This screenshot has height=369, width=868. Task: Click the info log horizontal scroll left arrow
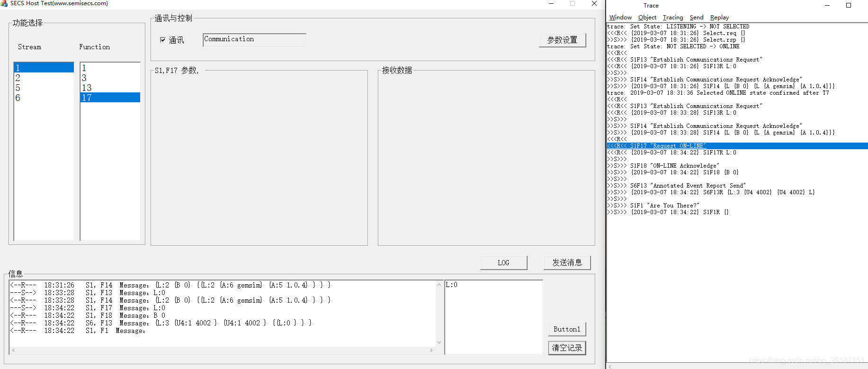pos(13,351)
